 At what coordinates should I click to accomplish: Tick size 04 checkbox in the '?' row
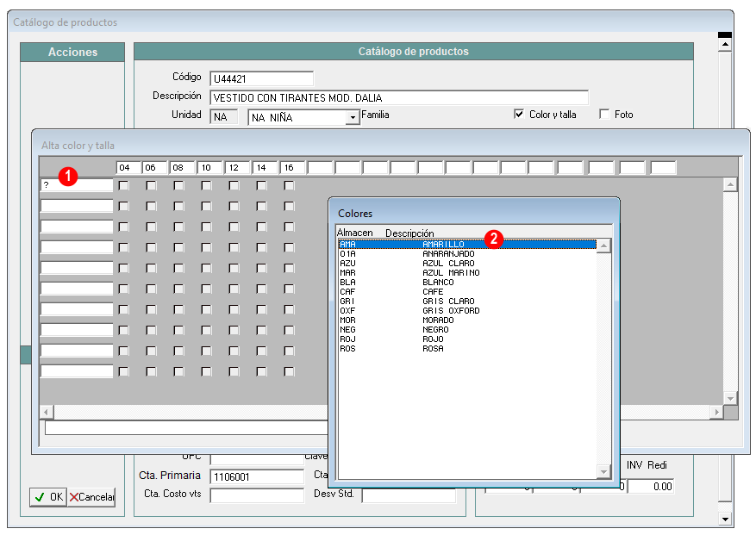[124, 185]
